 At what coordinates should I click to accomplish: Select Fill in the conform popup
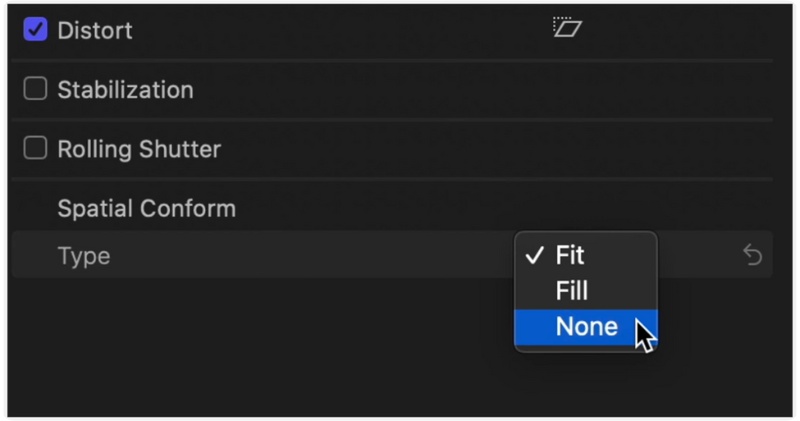[572, 291]
